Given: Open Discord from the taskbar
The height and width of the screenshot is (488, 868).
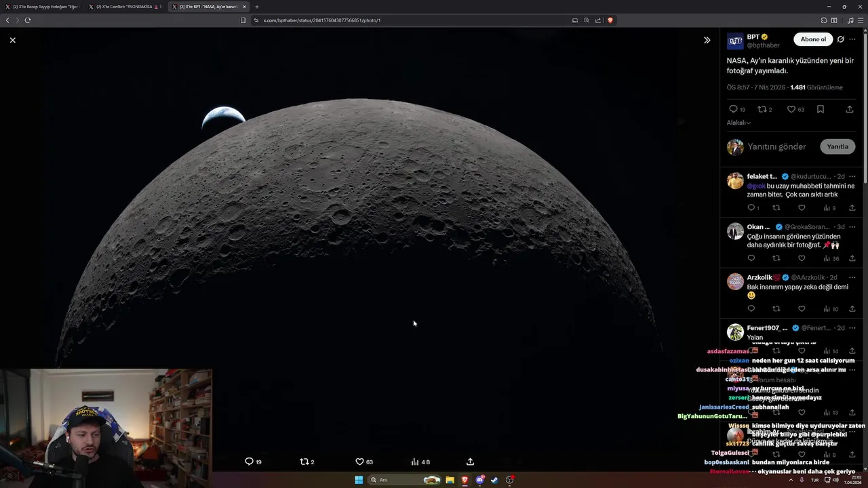Looking at the screenshot, I should pyautogui.click(x=479, y=480).
